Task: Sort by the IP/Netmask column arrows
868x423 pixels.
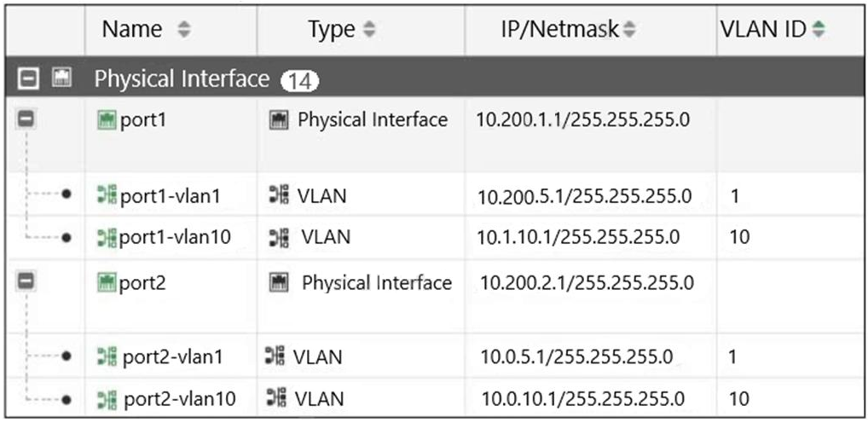Action: tap(629, 31)
